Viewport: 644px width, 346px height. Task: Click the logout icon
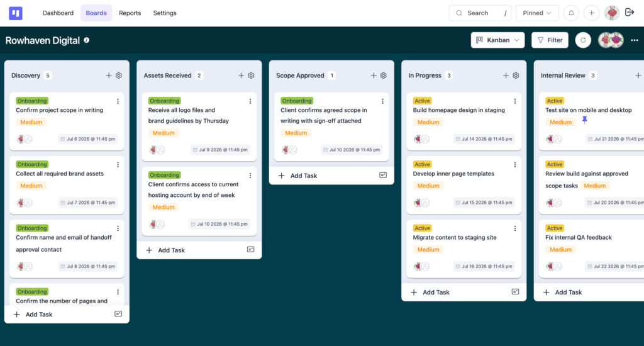point(630,13)
